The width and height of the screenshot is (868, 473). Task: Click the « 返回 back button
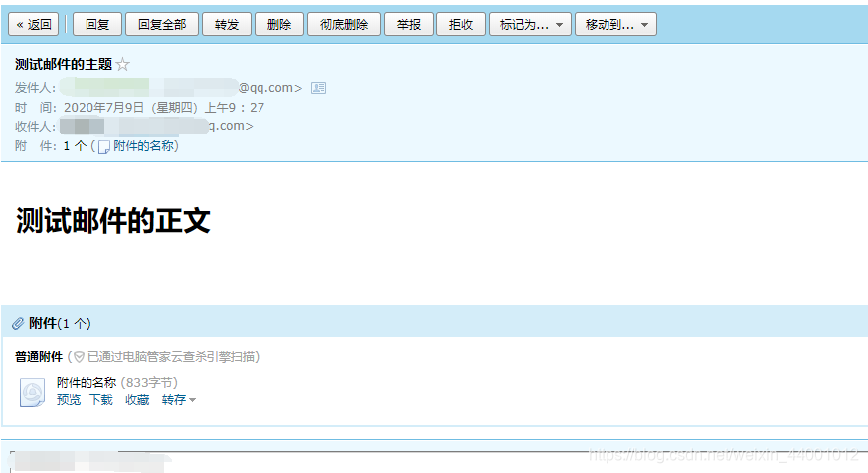(x=33, y=24)
